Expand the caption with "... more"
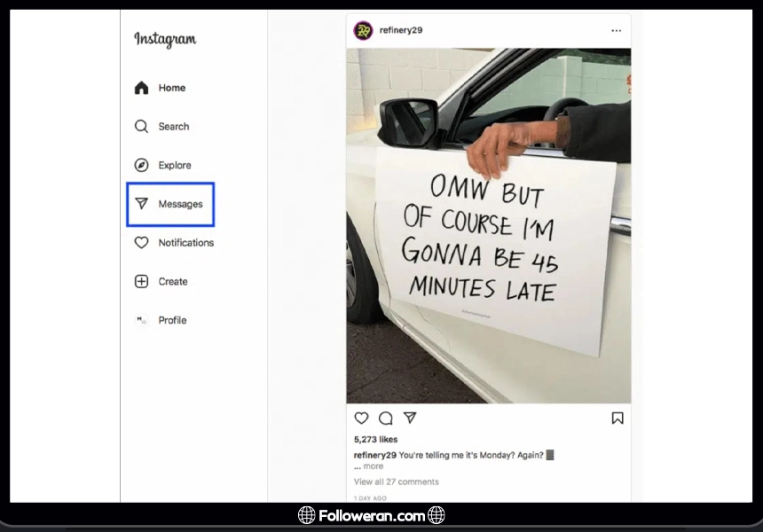 (x=369, y=466)
